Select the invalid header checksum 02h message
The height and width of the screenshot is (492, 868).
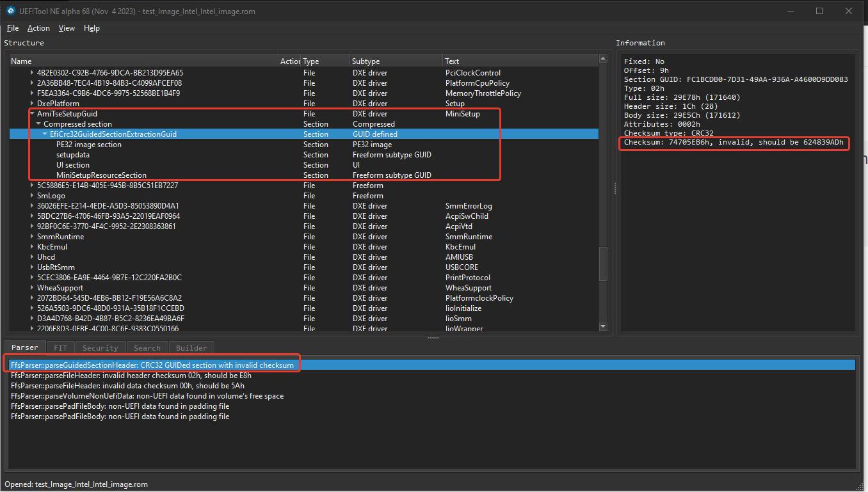(x=433, y=376)
